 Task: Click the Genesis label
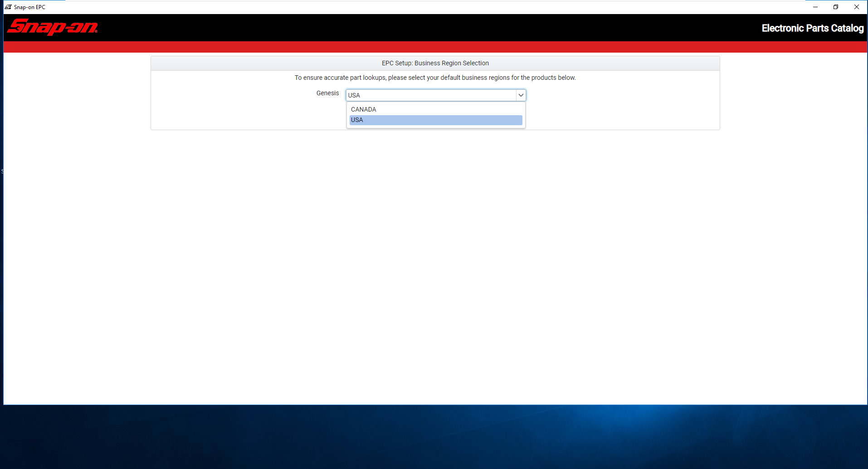pyautogui.click(x=327, y=93)
